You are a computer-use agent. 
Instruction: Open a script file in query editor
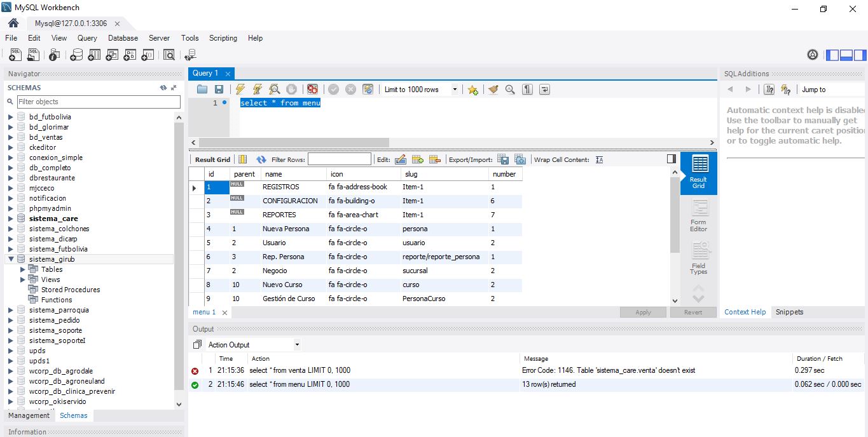click(x=202, y=90)
